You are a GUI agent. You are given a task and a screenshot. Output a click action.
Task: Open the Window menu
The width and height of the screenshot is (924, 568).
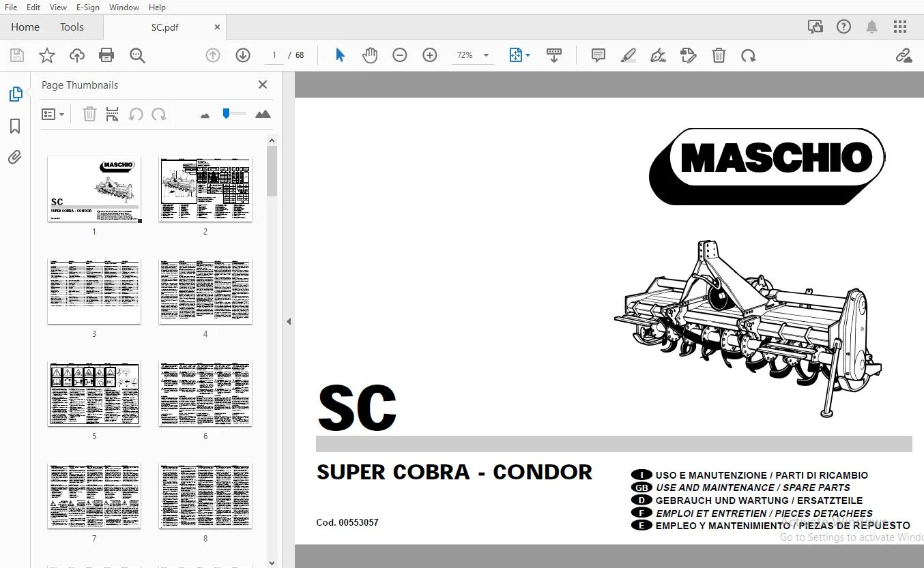pos(124,7)
